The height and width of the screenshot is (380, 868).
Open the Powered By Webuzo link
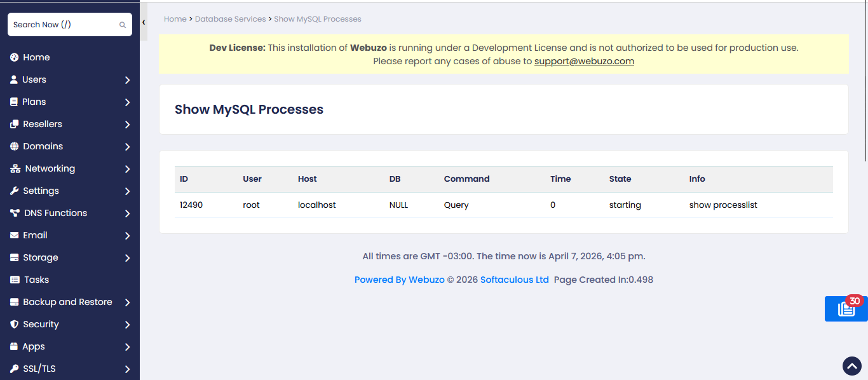(399, 280)
